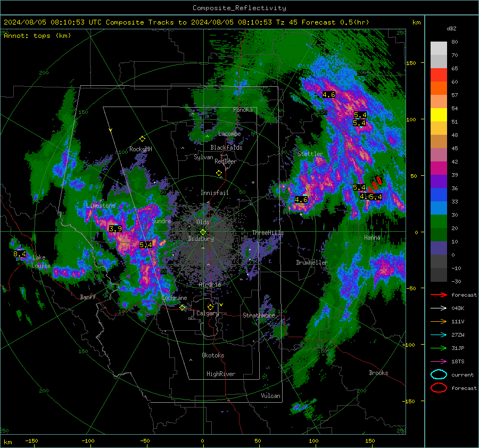Click the 'Annot: tops (km)' label
This screenshot has height=448, width=479.
point(37,36)
